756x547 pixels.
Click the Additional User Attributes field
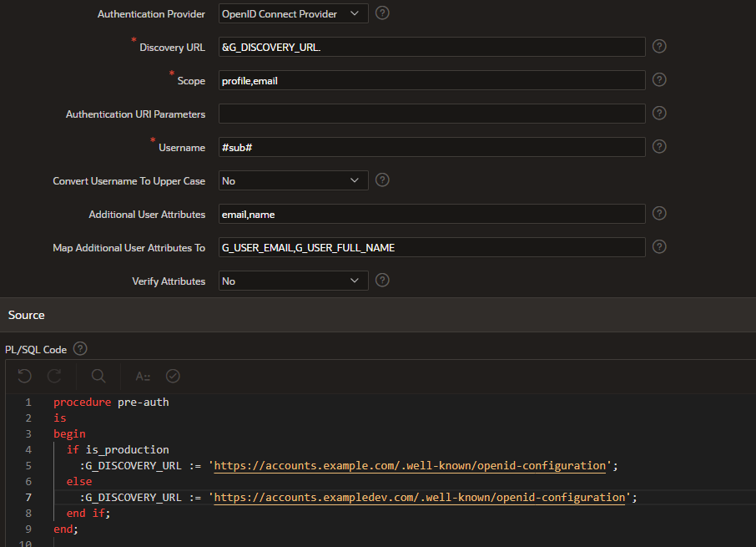(431, 215)
